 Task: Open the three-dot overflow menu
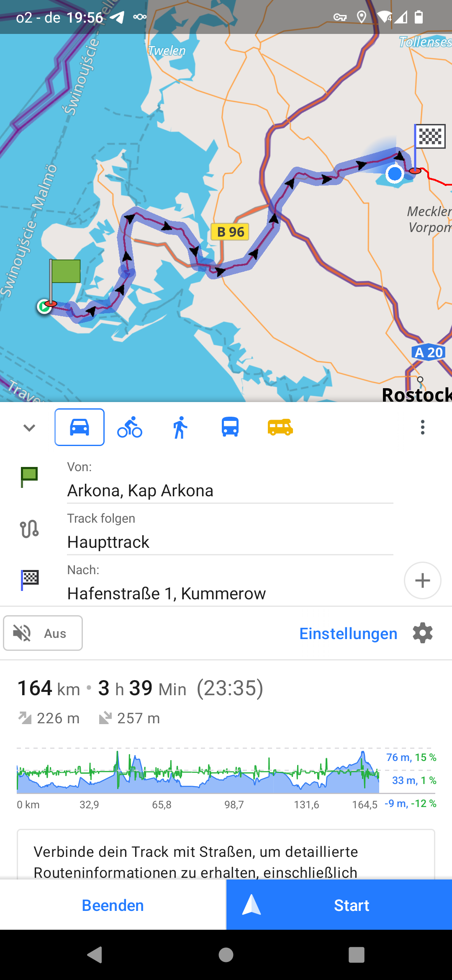click(x=423, y=427)
